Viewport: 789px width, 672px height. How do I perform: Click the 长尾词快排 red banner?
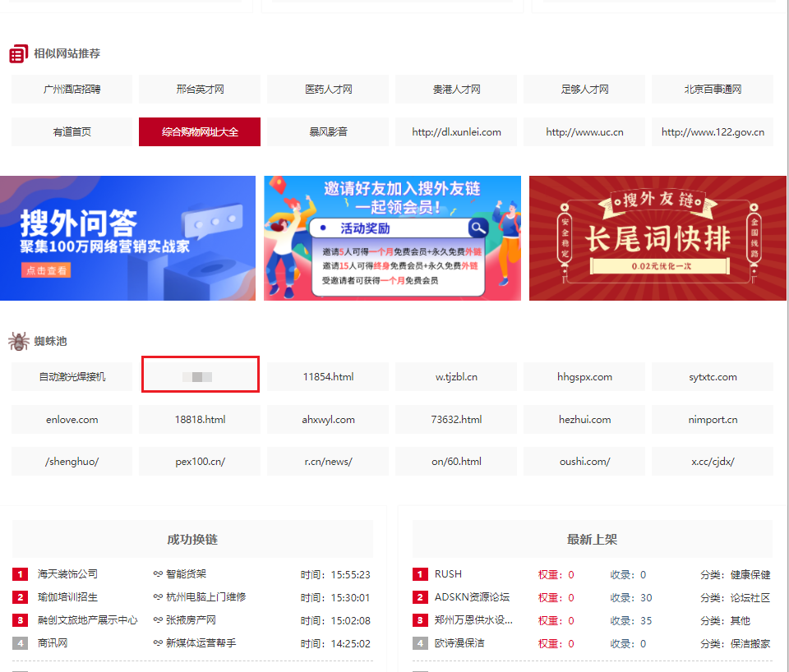click(x=657, y=238)
